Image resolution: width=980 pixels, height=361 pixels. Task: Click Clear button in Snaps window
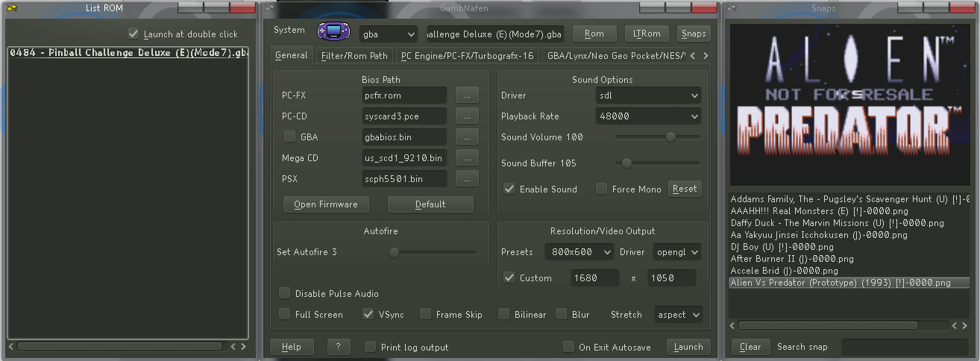pyautogui.click(x=750, y=347)
